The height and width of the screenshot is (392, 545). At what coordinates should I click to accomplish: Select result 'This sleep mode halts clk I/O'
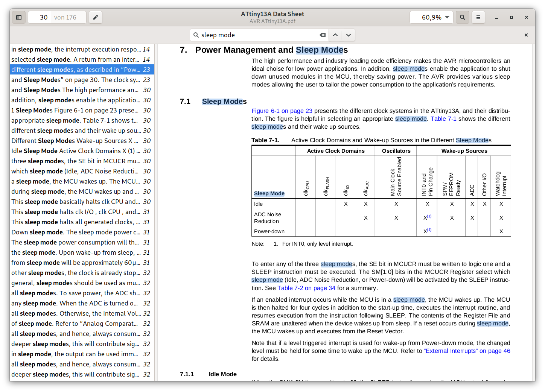82,212
